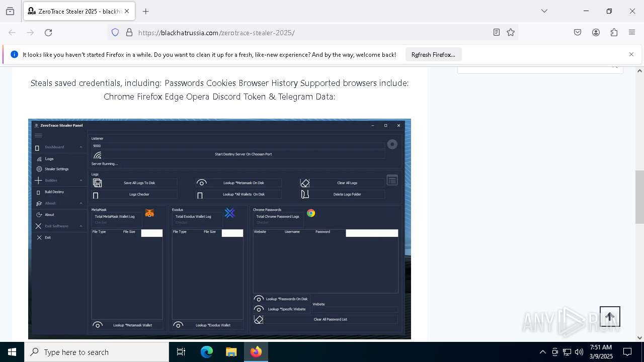Viewport: 644px width, 362px height.
Task: Open Task View on taskbar
Action: [181, 352]
